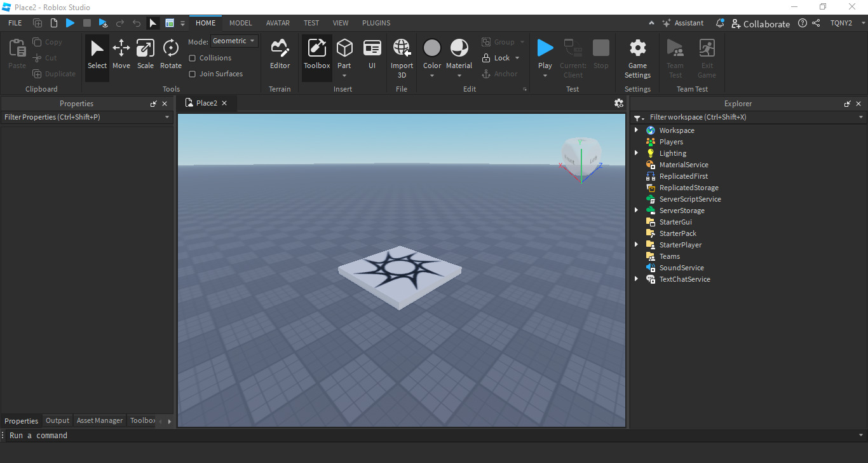The height and width of the screenshot is (463, 868).
Task: Expand the Workspace tree item
Action: pyautogui.click(x=637, y=130)
